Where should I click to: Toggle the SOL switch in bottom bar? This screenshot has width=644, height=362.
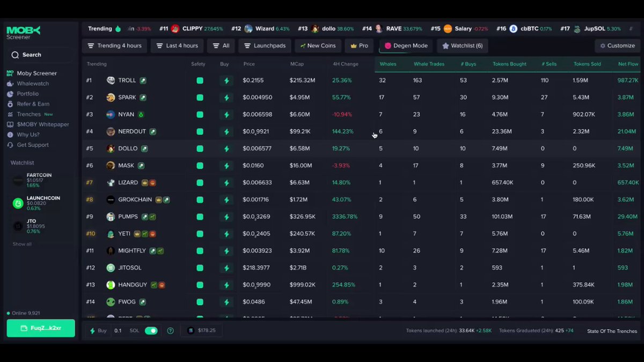pos(151,331)
